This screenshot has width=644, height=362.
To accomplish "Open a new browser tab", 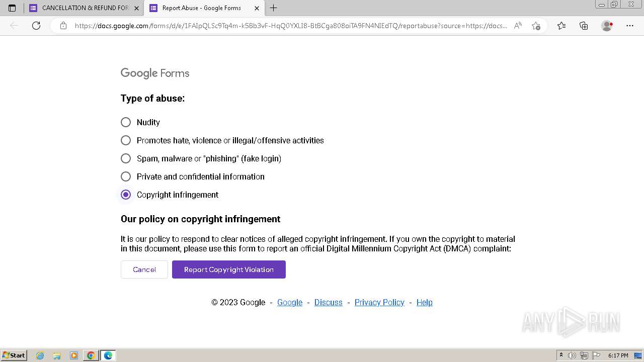I will [273, 8].
